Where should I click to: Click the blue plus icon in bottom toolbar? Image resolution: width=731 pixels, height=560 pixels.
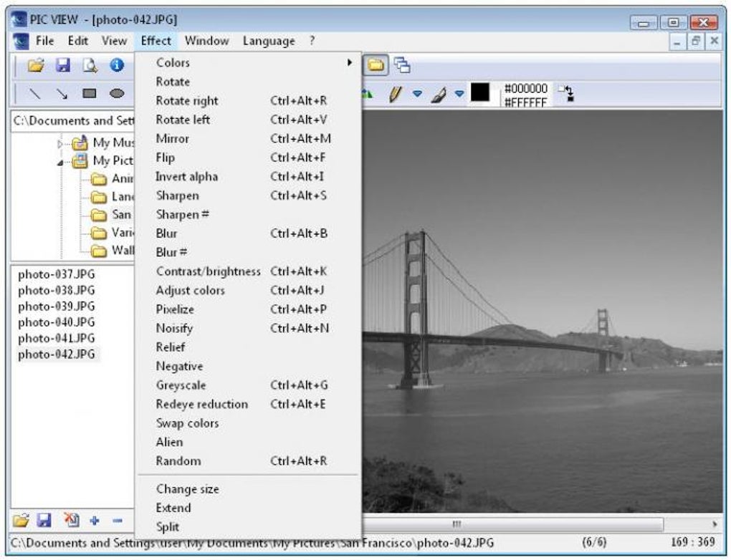95,521
